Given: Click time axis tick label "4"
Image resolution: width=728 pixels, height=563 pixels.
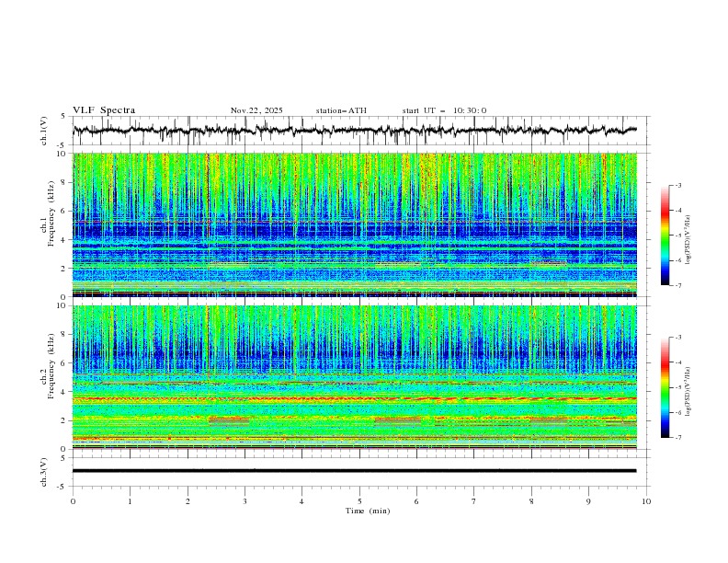Looking at the screenshot, I should coord(301,501).
